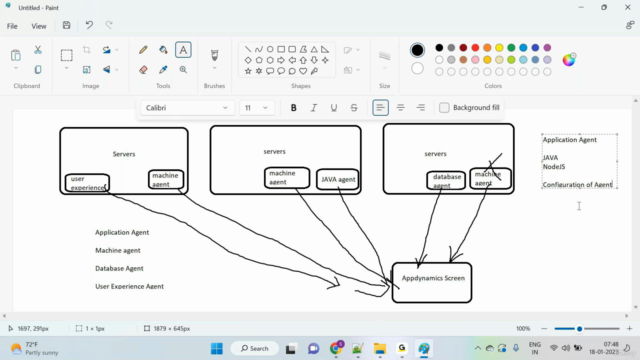Open the View menu
Image resolution: width=640 pixels, height=360 pixels.
tap(39, 26)
